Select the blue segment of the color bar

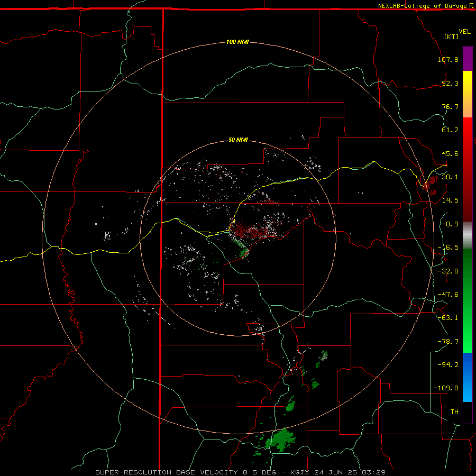467,377
